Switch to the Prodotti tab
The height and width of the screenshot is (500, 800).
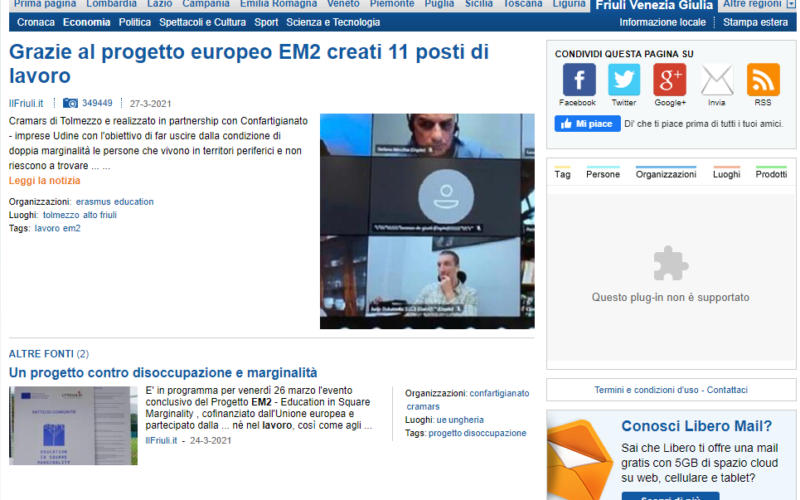click(771, 173)
